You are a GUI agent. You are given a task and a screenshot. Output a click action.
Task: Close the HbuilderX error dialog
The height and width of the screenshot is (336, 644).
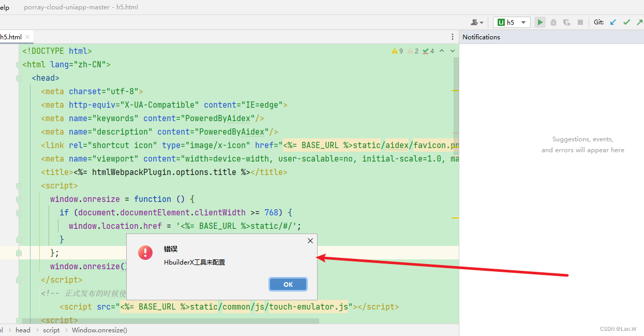(x=310, y=241)
